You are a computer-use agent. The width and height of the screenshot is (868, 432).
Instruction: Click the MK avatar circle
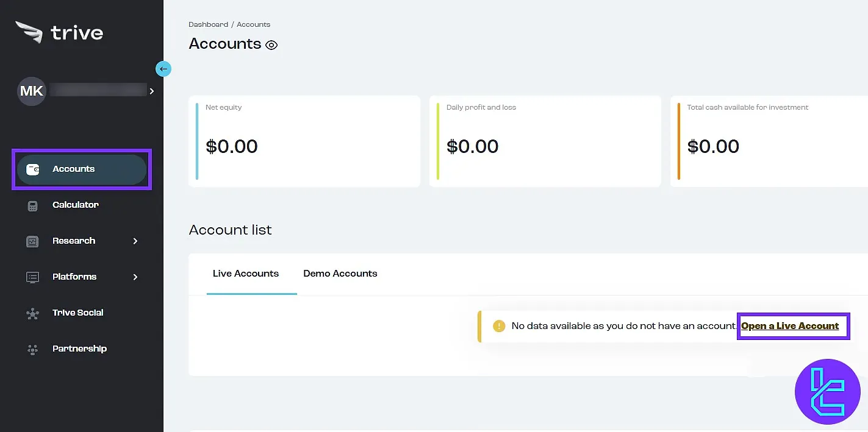click(x=31, y=91)
